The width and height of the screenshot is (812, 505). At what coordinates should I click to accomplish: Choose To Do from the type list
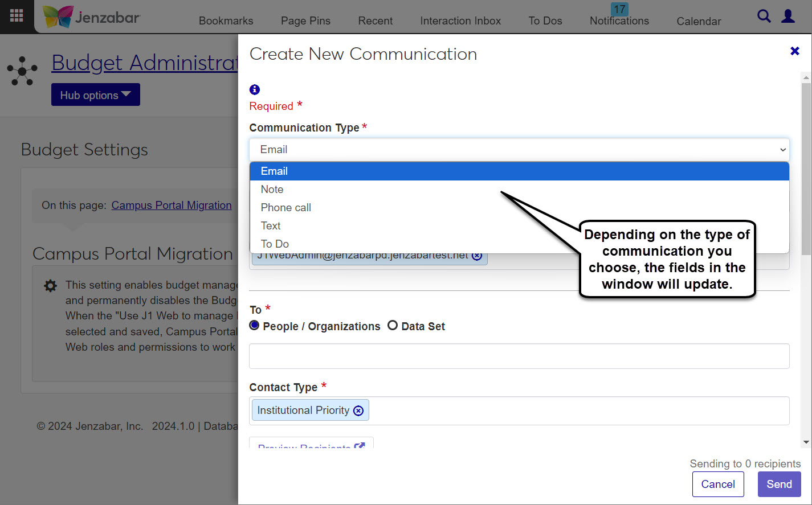tap(275, 244)
